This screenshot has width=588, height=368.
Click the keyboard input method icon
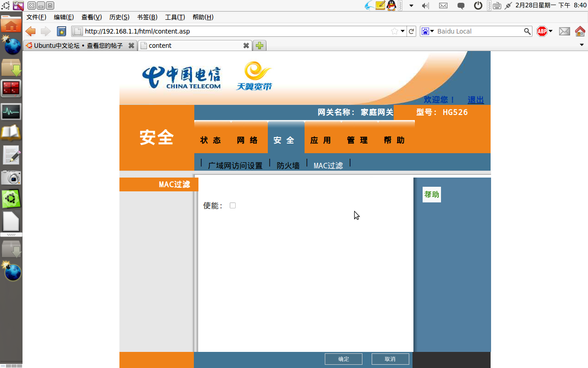(x=497, y=6)
